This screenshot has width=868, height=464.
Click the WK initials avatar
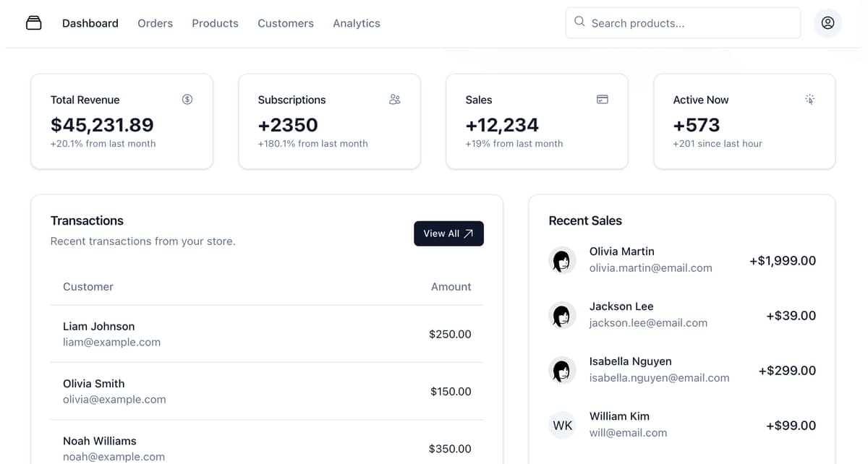coord(562,425)
